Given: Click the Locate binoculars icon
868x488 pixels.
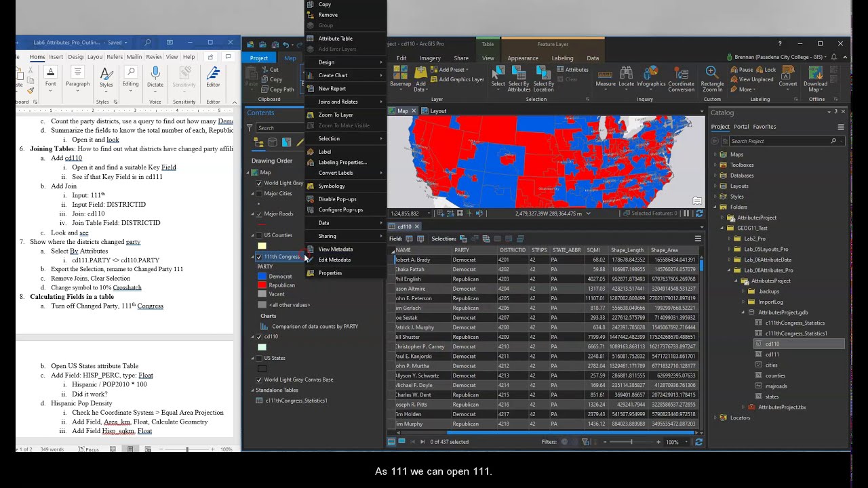Looking at the screenshot, I should [627, 77].
